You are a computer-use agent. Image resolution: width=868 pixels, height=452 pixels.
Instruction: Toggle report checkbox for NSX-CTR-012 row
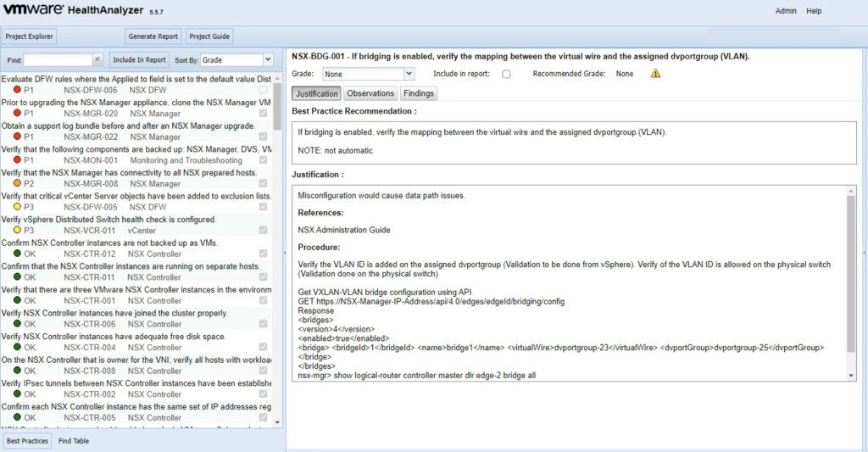pos(263,254)
